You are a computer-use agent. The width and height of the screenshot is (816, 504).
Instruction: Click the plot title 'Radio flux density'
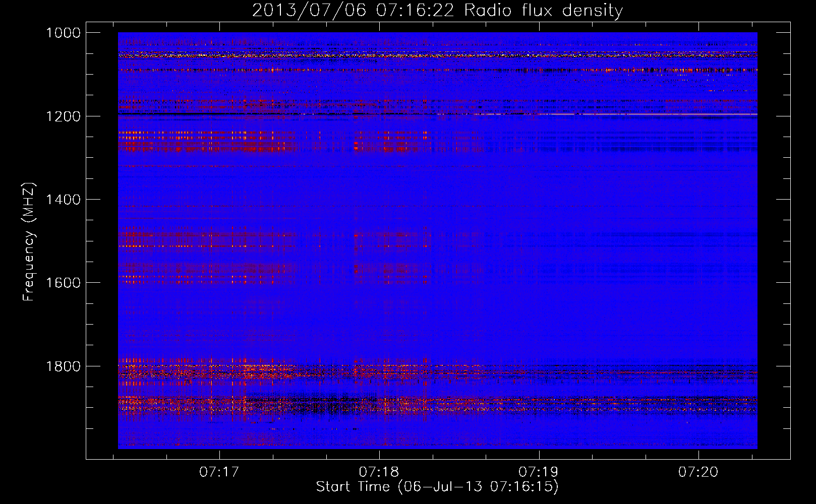[544, 10]
